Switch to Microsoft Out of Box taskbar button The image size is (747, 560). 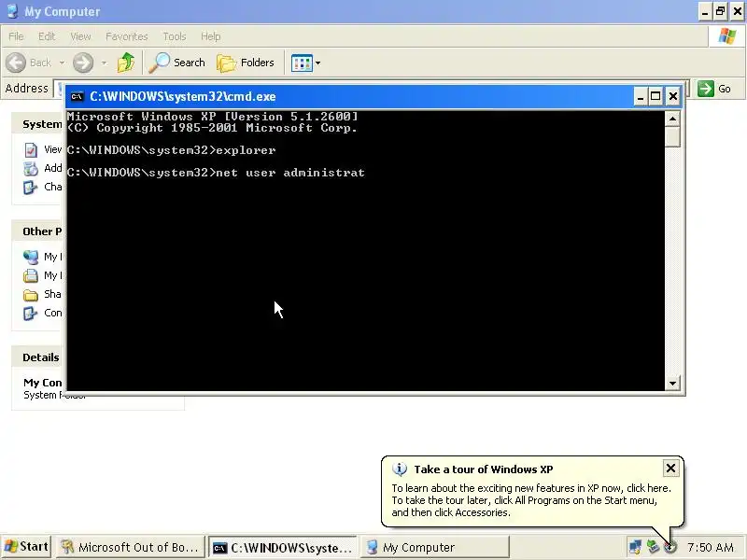click(x=130, y=547)
